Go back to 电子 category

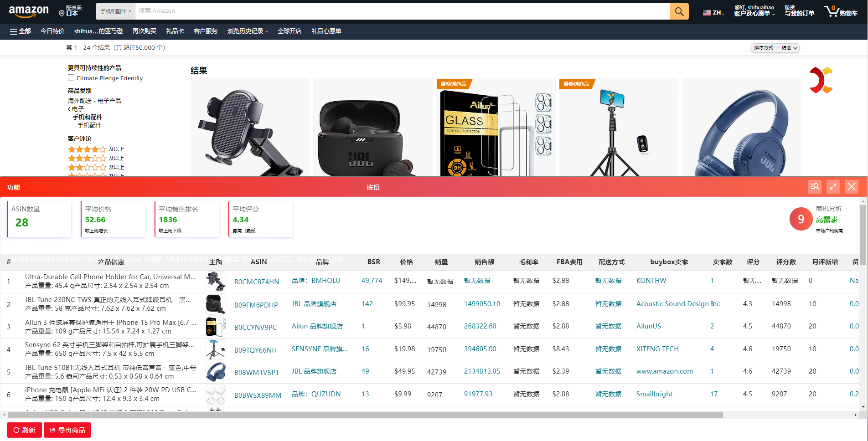click(x=76, y=109)
